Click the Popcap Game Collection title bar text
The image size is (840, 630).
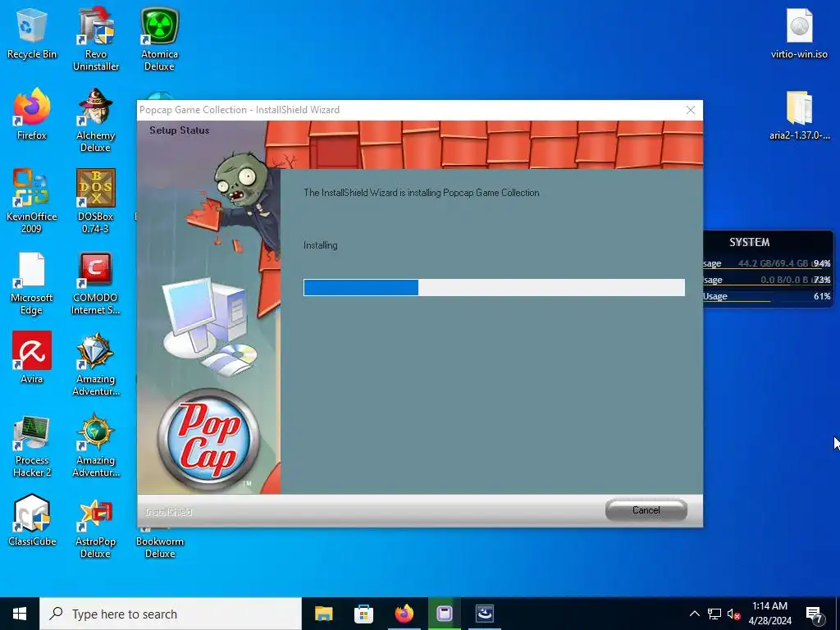point(240,110)
